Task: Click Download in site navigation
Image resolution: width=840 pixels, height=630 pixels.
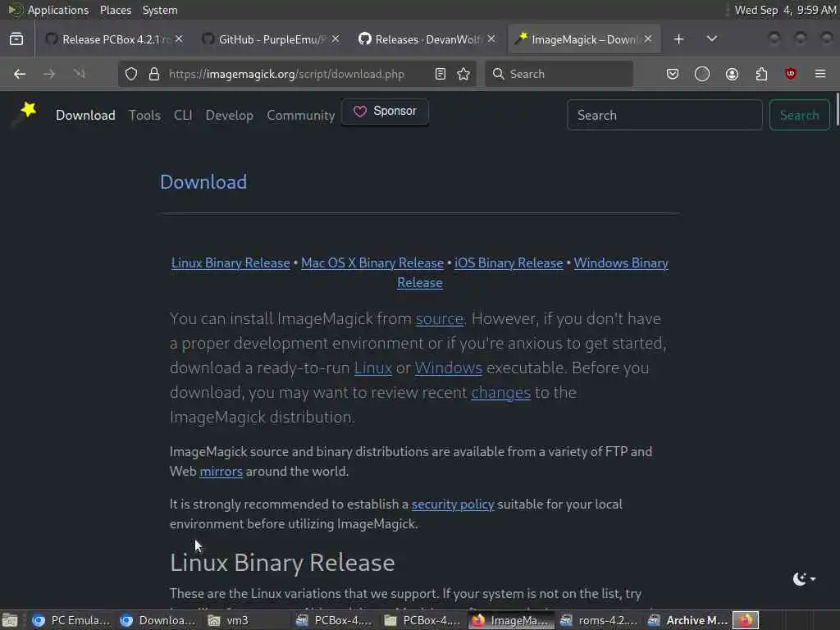Action: [85, 115]
